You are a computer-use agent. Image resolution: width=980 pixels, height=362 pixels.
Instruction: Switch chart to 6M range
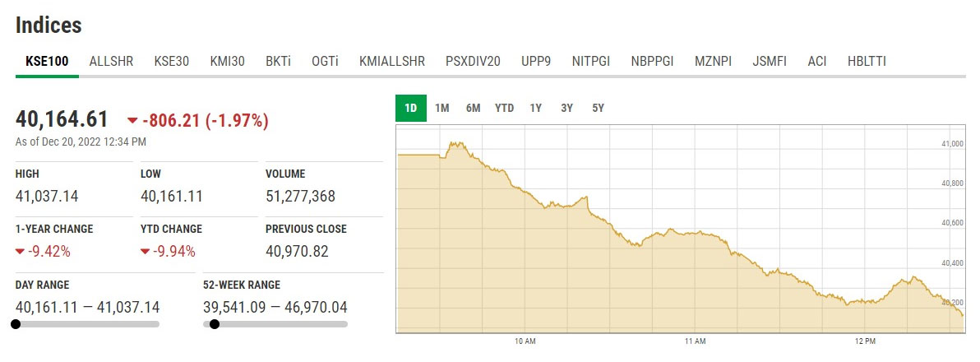click(x=473, y=108)
